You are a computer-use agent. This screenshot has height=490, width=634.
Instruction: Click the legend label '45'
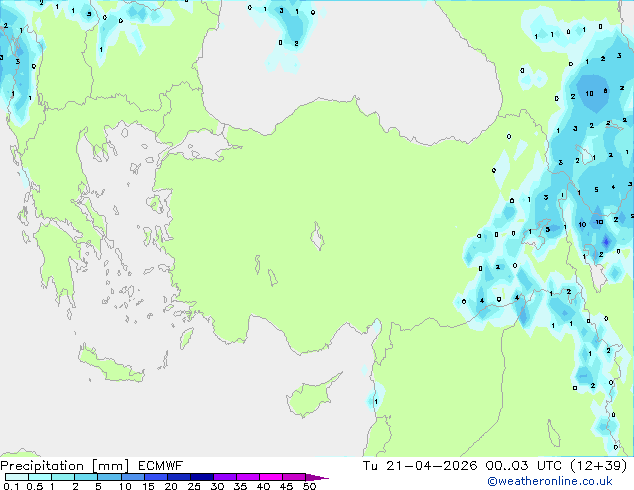coord(286,486)
